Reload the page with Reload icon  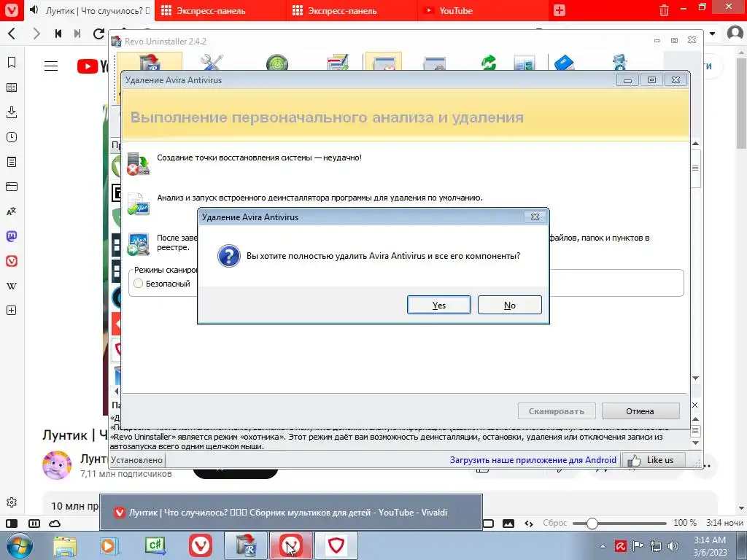pos(98,34)
